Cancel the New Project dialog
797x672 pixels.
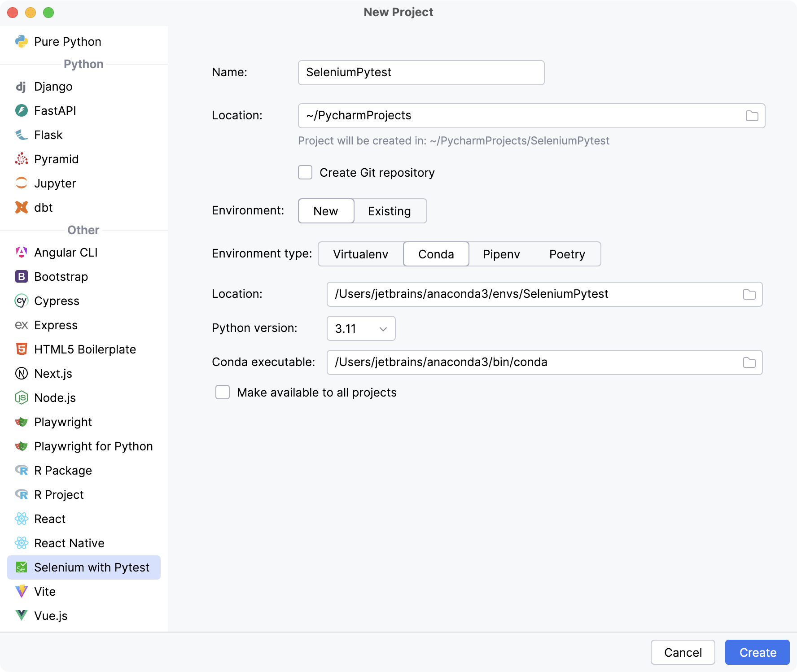coord(683,652)
